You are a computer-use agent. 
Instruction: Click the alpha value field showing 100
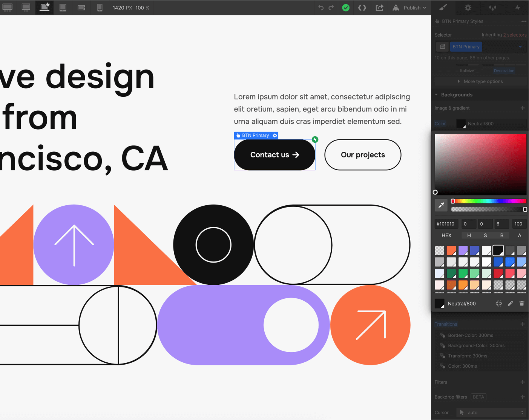(519, 224)
